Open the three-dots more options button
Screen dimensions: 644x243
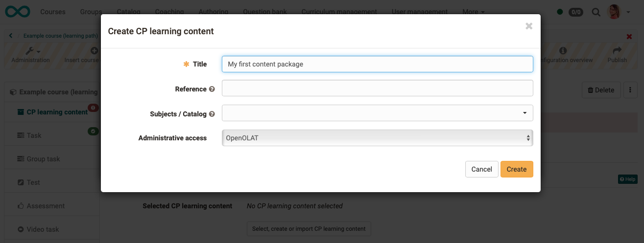click(630, 90)
